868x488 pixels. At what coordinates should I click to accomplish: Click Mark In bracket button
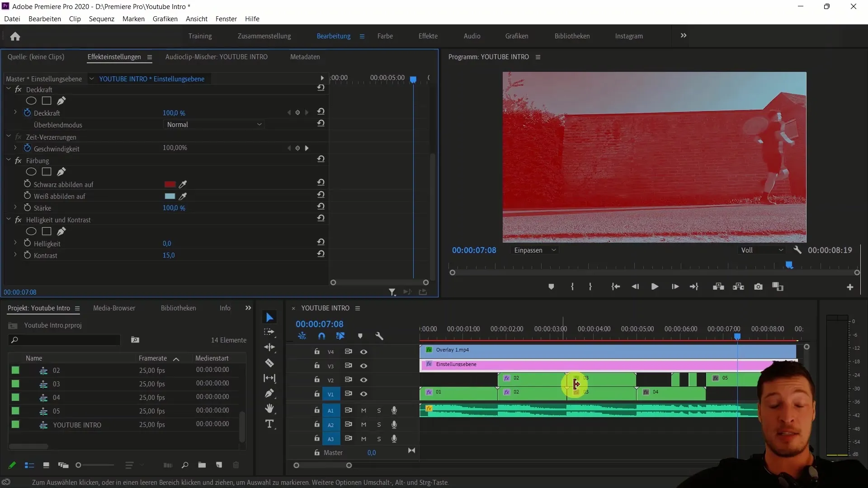(572, 286)
